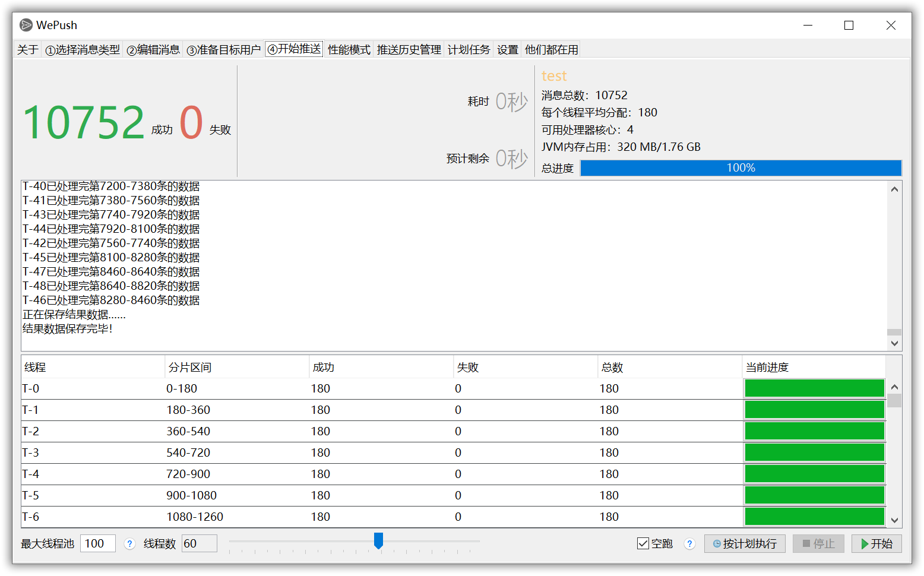This screenshot has height=576, width=924.
Task: Click the 停止 button
Action: 818,544
